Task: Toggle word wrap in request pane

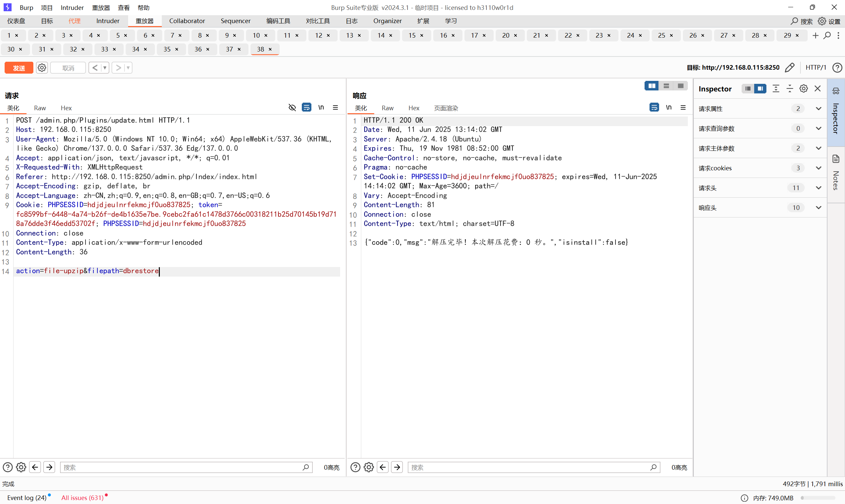Action: tap(306, 107)
